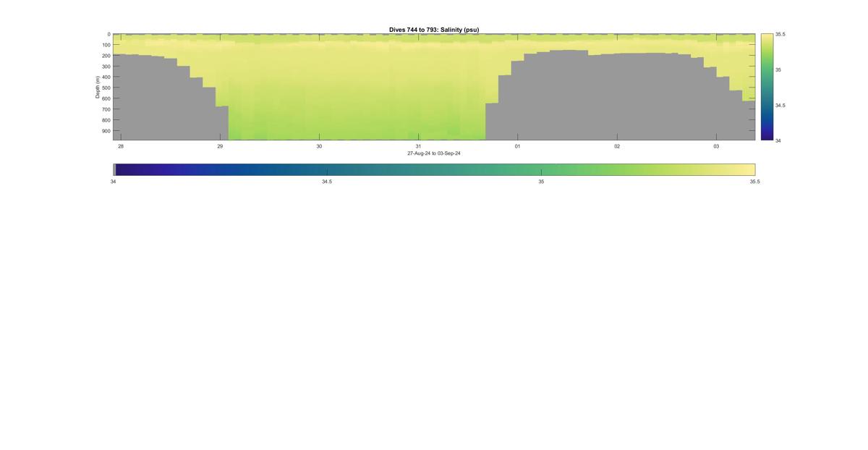Viewport: 868px width, 450px height.
Task: Click depth tick label "100"
Action: click(106, 45)
